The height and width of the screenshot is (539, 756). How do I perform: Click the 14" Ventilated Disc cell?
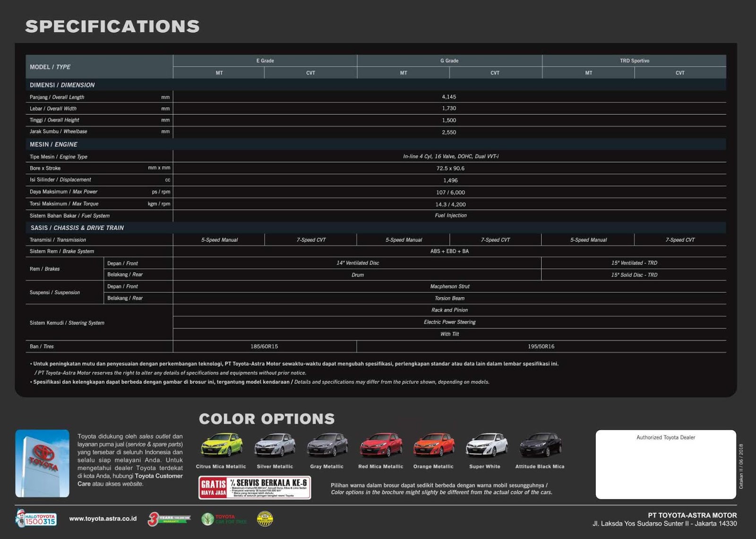coord(358,263)
